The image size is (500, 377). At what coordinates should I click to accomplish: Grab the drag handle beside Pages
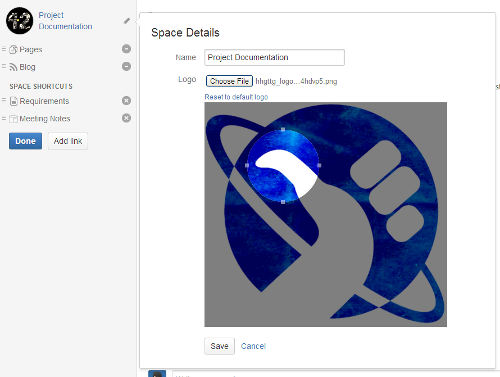pyautogui.click(x=4, y=49)
